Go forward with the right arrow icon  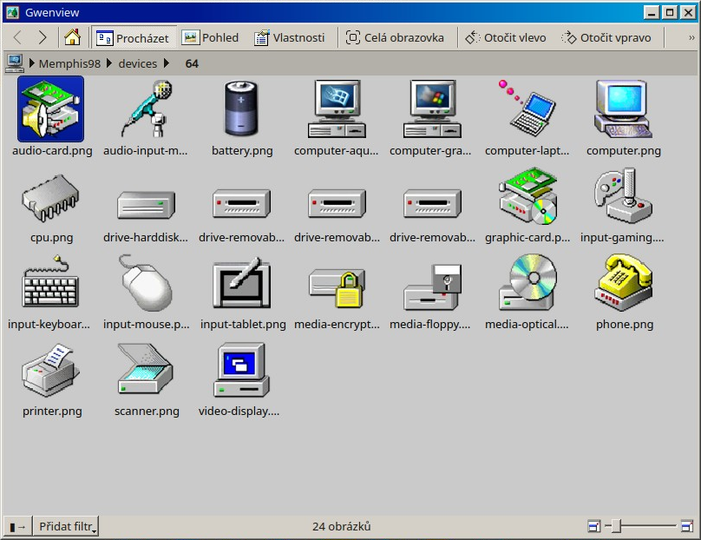42,38
